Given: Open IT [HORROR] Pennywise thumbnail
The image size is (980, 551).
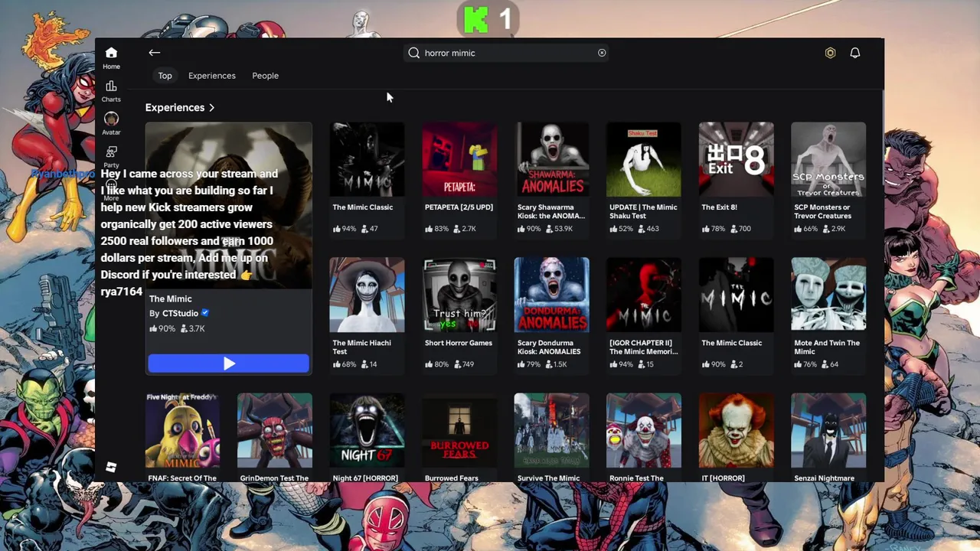Looking at the screenshot, I should click(736, 430).
